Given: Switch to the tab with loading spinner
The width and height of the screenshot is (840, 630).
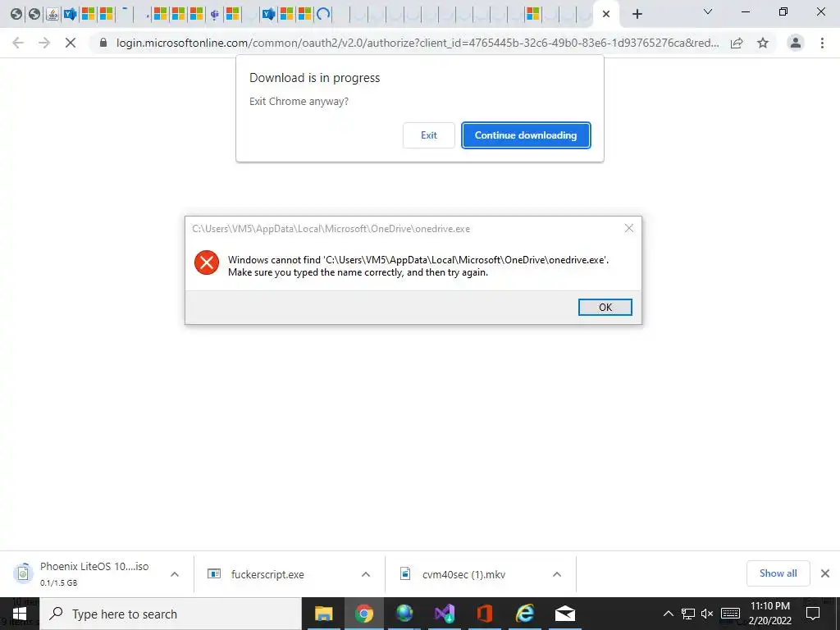Looking at the screenshot, I should click(323, 14).
